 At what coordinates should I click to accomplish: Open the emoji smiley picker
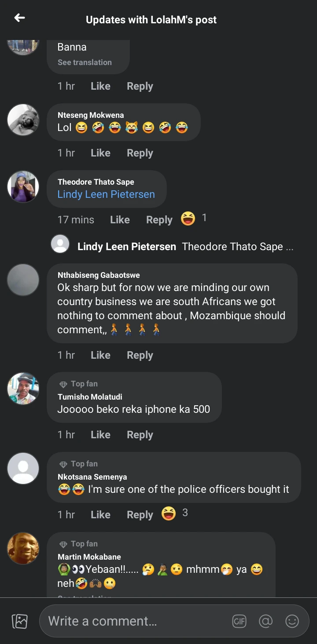coord(292,621)
